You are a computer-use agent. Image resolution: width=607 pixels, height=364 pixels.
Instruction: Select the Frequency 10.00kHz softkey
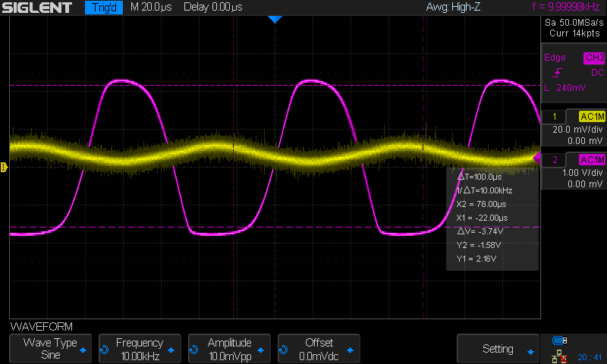click(x=140, y=349)
